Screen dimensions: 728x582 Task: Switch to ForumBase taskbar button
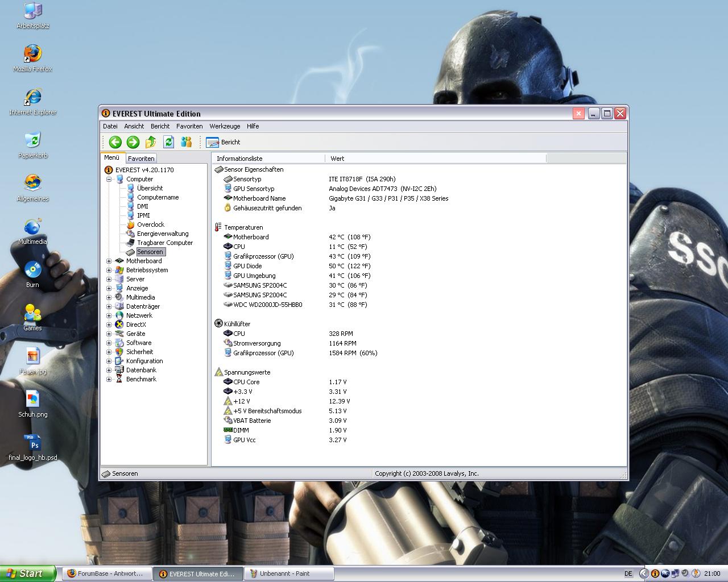coord(107,573)
